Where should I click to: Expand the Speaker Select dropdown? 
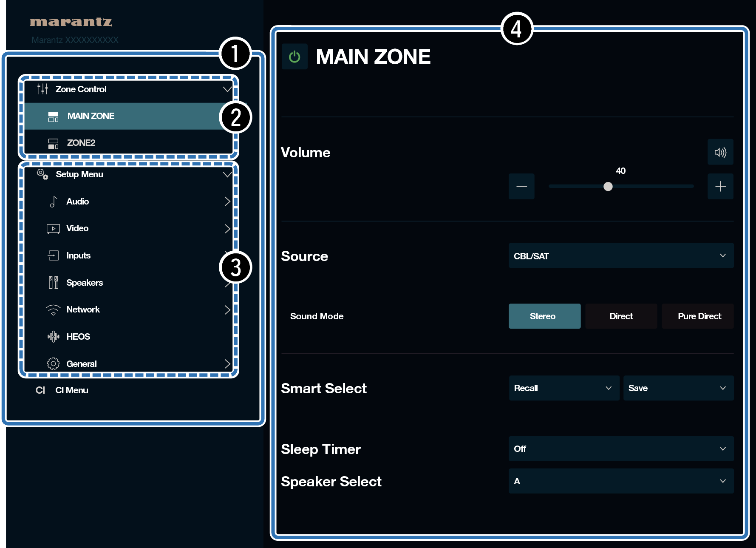(620, 481)
